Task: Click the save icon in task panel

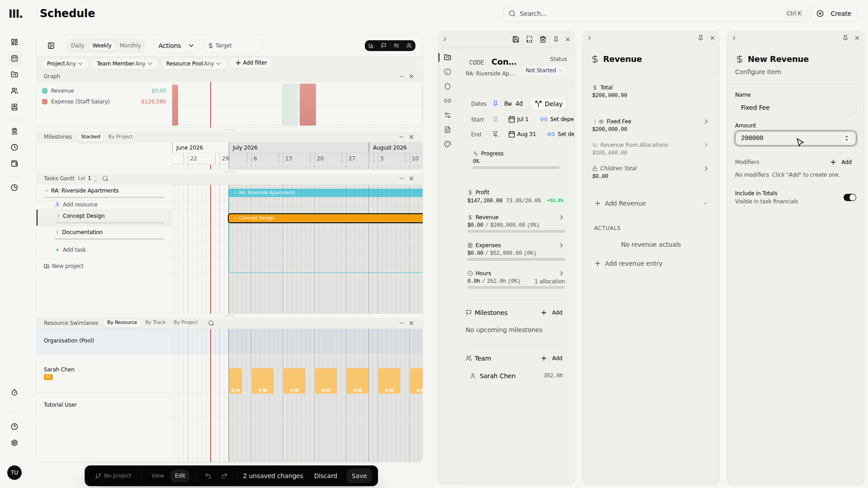Action: pyautogui.click(x=516, y=39)
